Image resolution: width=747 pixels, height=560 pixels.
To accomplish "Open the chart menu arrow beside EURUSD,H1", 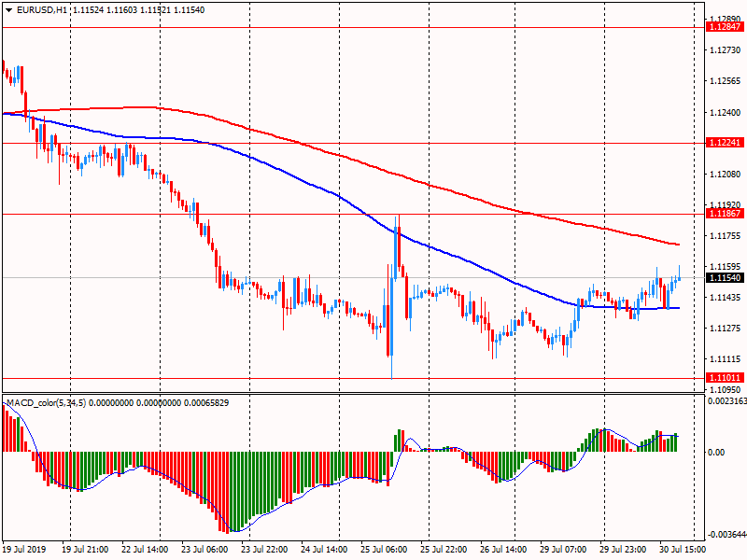I will point(8,10).
